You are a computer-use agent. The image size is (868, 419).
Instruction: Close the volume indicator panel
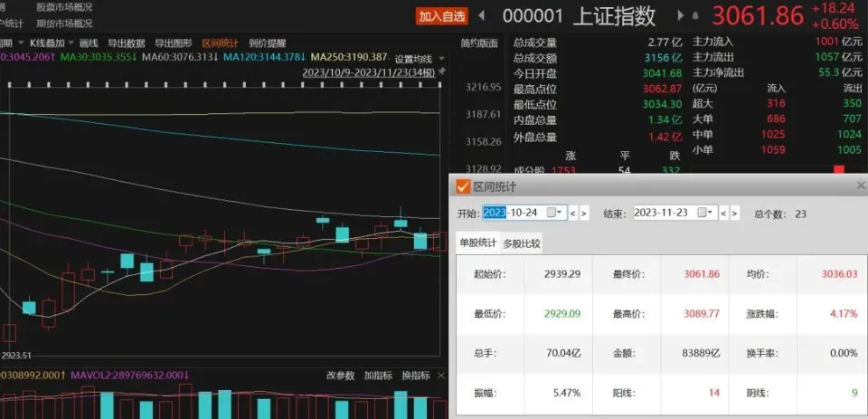point(442,375)
